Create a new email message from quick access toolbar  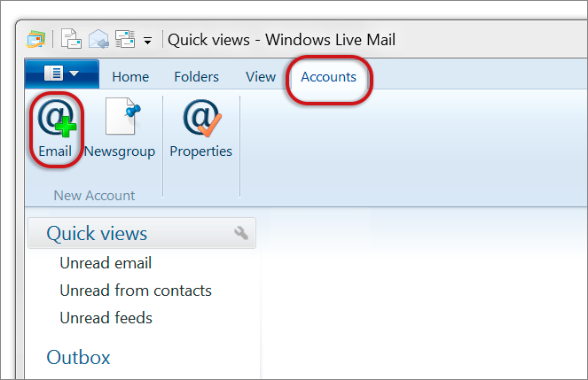[71, 39]
